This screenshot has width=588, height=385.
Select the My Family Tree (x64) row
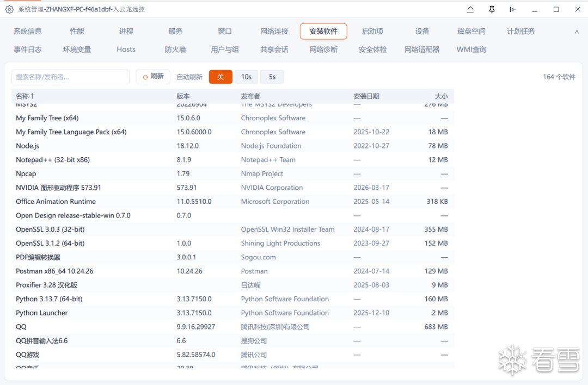click(232, 118)
